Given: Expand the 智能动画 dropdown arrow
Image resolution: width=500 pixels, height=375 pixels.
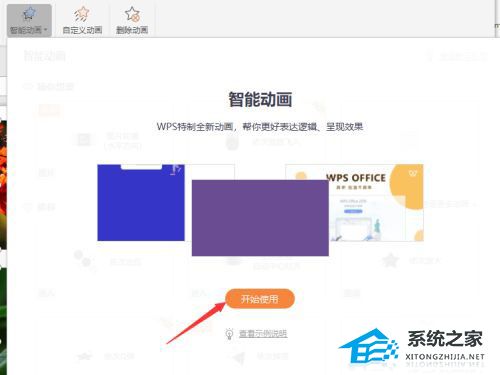Looking at the screenshot, I should [x=46, y=30].
